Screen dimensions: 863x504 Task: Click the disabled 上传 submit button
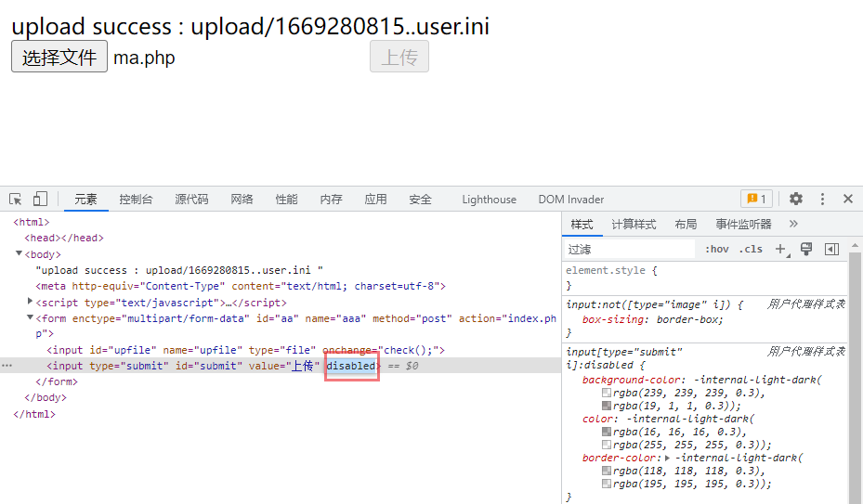(399, 57)
